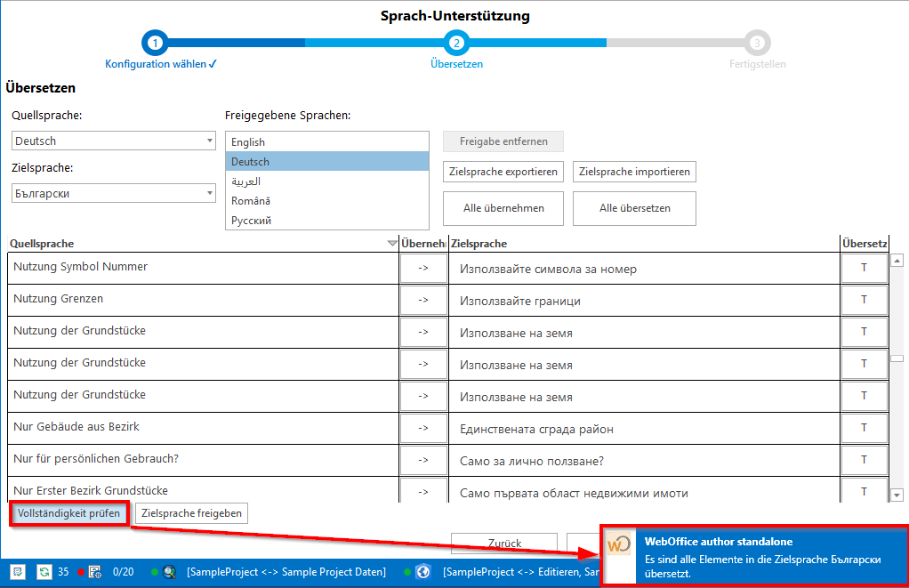Click the server settings icon beside 0/20
Screen dimensions: 909x588
click(x=95, y=572)
